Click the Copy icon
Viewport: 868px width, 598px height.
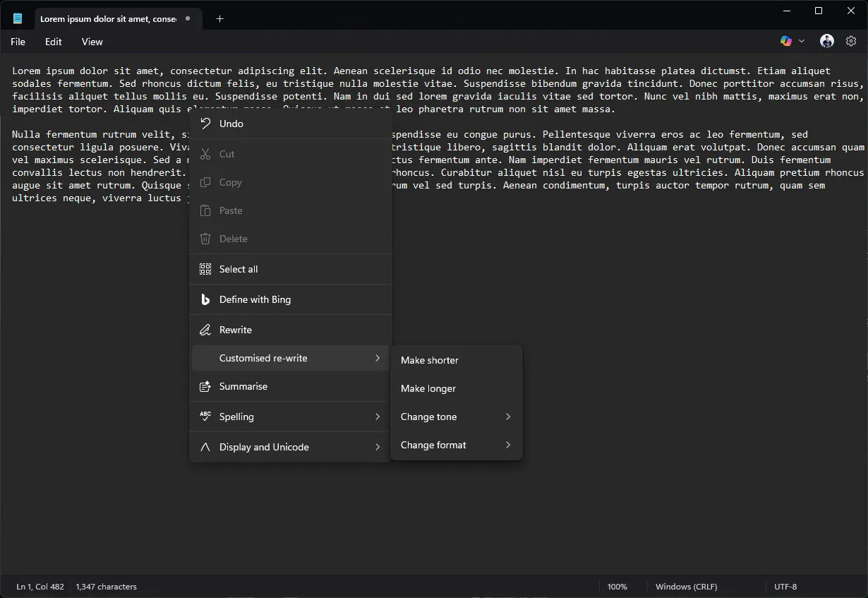tap(205, 182)
